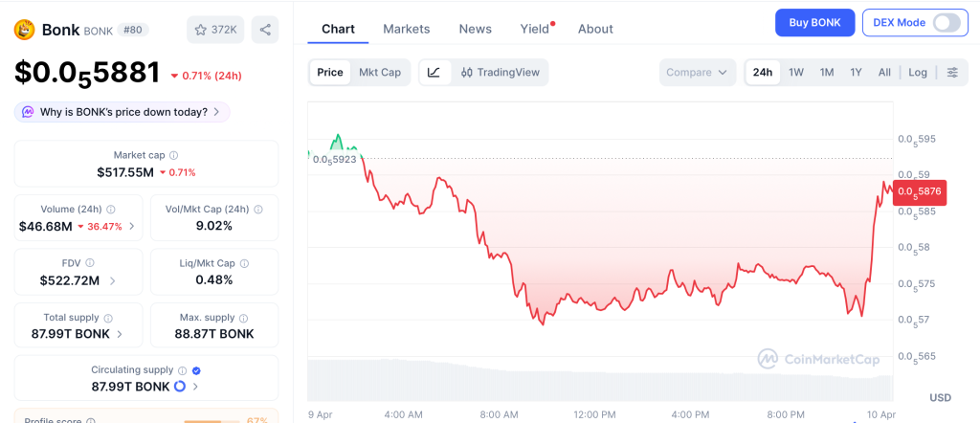980x423 pixels.
Task: Toggle the DEX Mode switch
Action: point(946,22)
